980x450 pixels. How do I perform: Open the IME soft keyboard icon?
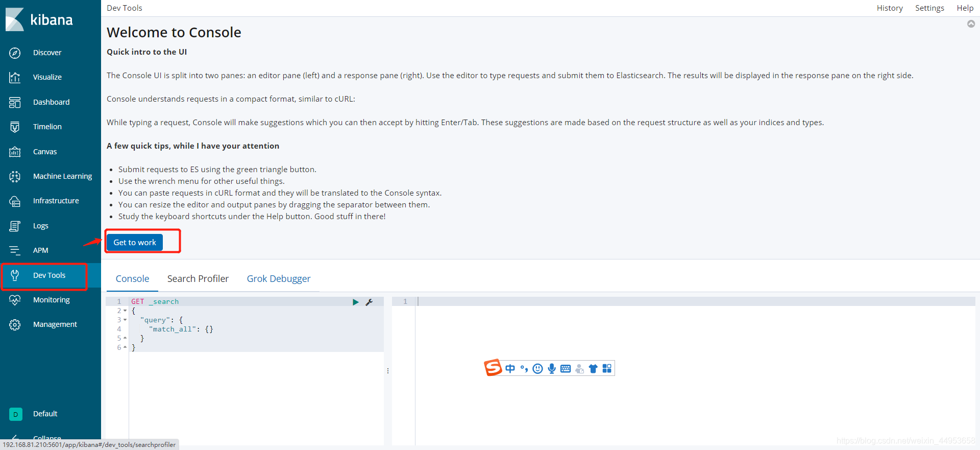coord(566,369)
